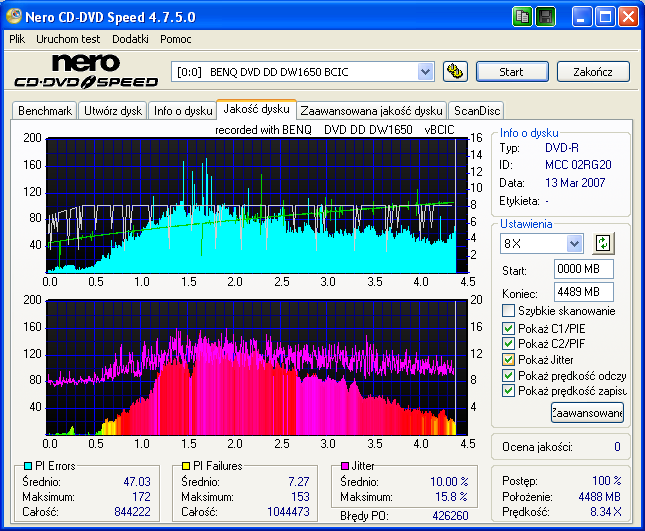The image size is (645, 531).
Task: Click the PI Errors average 47.03
Action: (x=137, y=482)
